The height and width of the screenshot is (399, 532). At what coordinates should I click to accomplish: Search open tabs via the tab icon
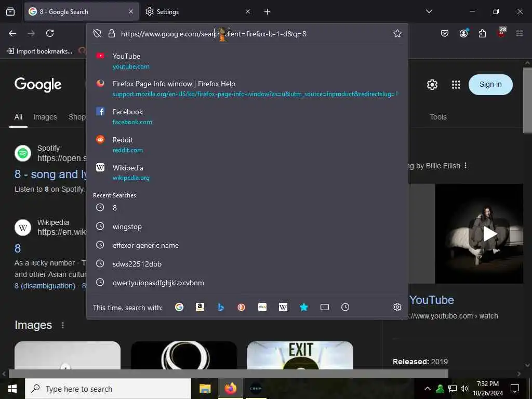325,308
